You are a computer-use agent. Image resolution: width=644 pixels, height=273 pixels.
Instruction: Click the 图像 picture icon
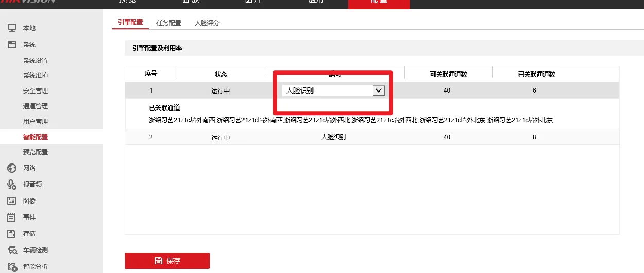coord(12,201)
